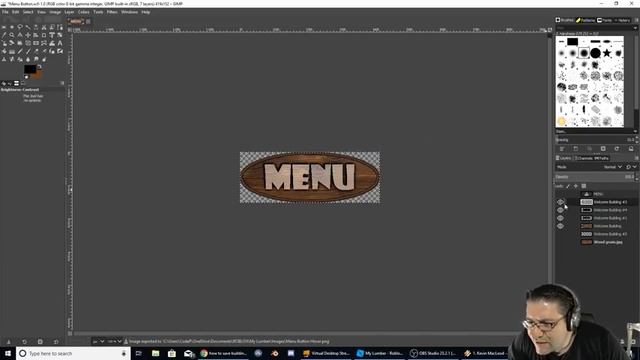The width and height of the screenshot is (640, 360).
Task: Select the Paintbrush tool
Action: tap(28, 51)
